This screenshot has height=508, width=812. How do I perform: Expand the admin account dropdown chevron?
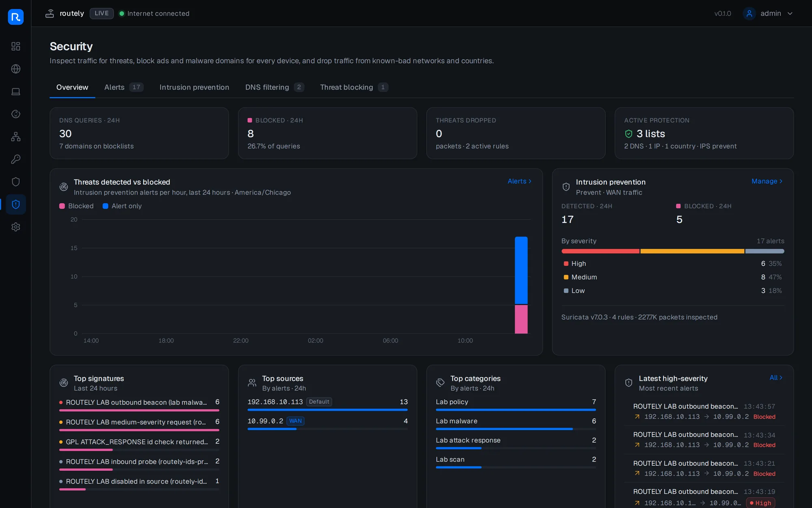click(790, 13)
